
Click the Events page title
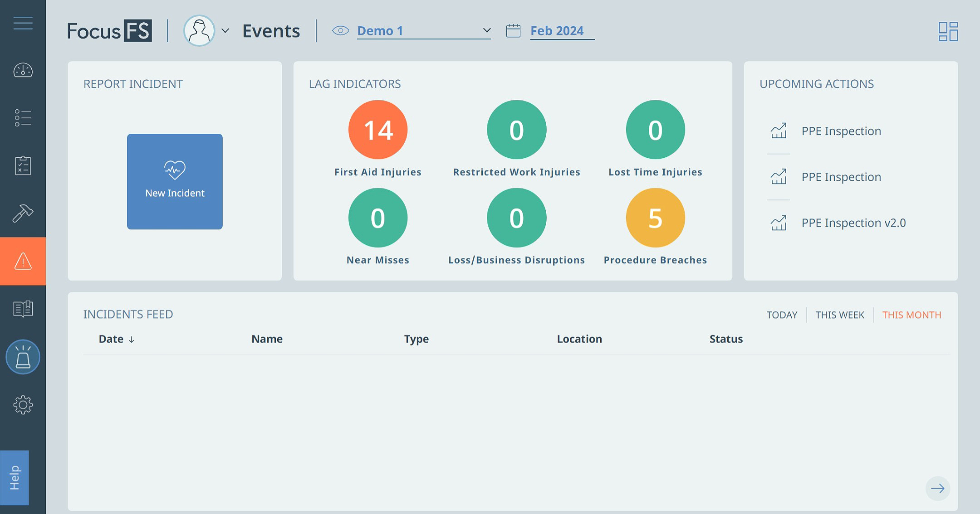[x=271, y=31]
